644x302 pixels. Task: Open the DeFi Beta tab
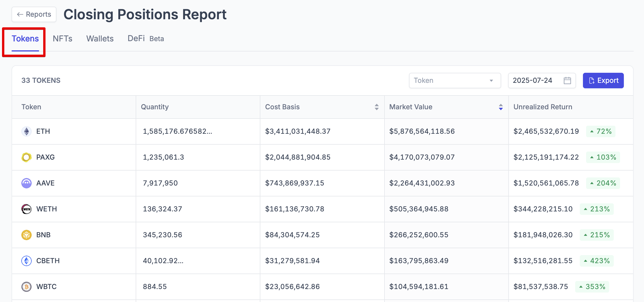point(145,39)
